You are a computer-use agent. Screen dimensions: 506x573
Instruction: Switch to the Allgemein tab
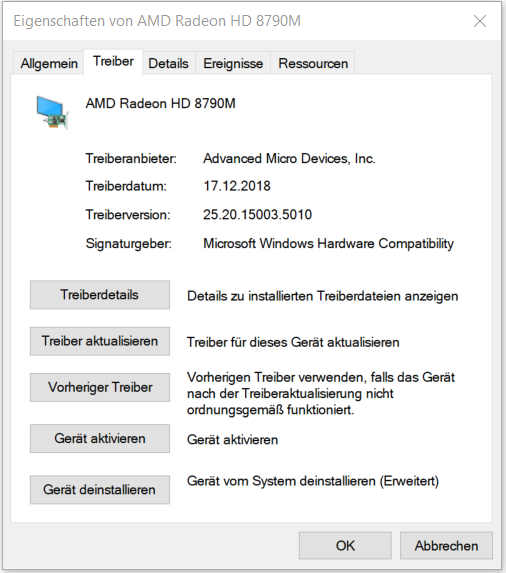click(x=49, y=64)
